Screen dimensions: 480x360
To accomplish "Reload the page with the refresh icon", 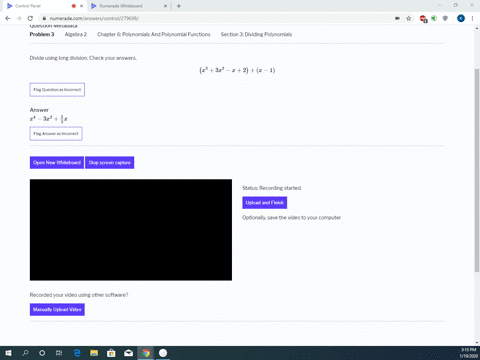I will click(30, 18).
